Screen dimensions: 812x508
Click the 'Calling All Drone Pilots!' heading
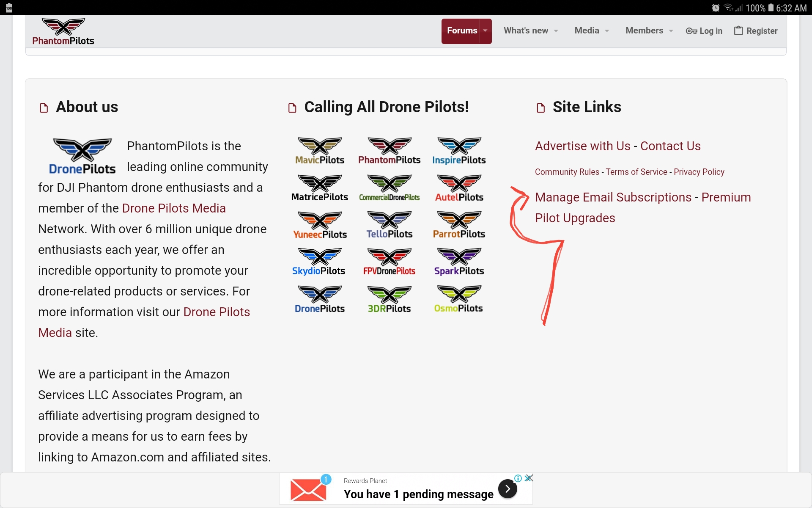[x=386, y=107]
